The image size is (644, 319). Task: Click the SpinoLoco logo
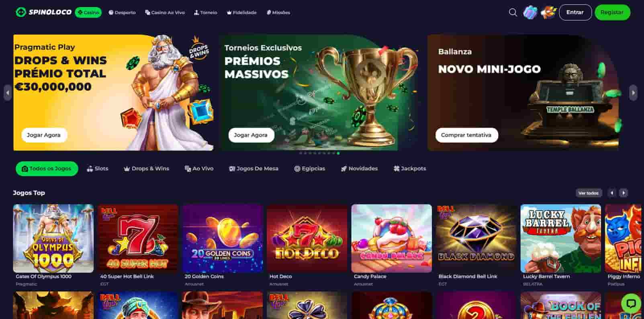(43, 12)
